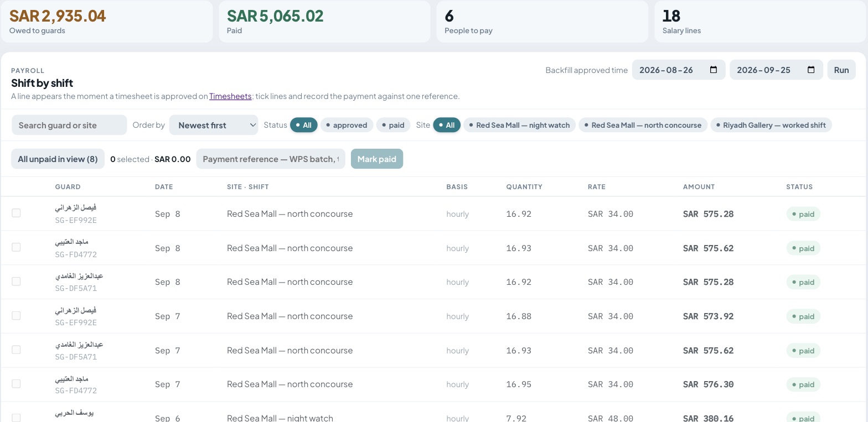Filter status by approved
This screenshot has width=868, height=422.
pyautogui.click(x=347, y=125)
